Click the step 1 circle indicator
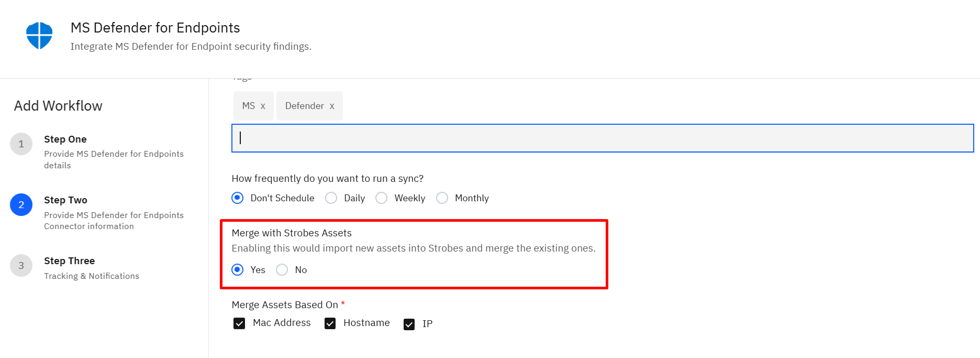Viewport: 980px width, 358px height. [21, 144]
